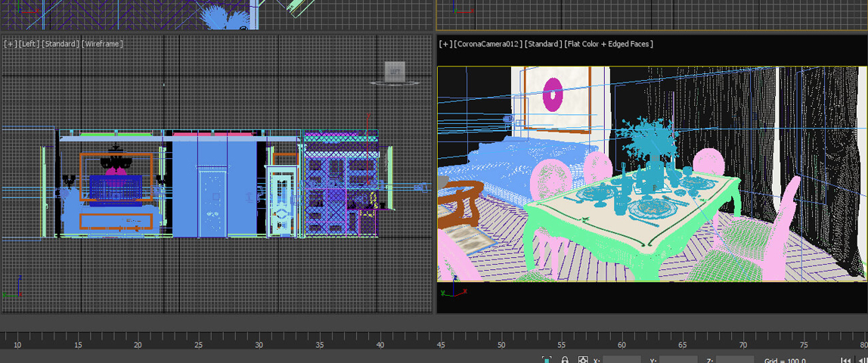
Task: Open the [Left] point-of-view viewport menu
Action: point(29,44)
